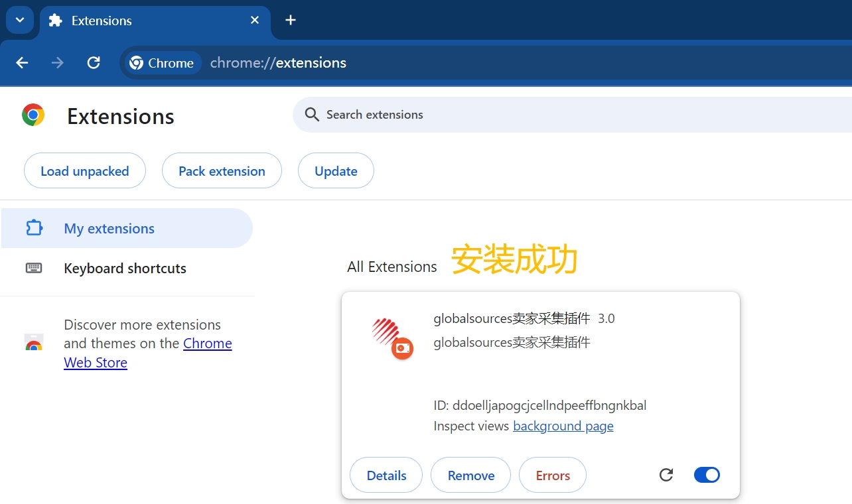Click the keyboard icon beside Keyboard shortcuts
Viewport: 852px width, 504px height.
(x=34, y=268)
